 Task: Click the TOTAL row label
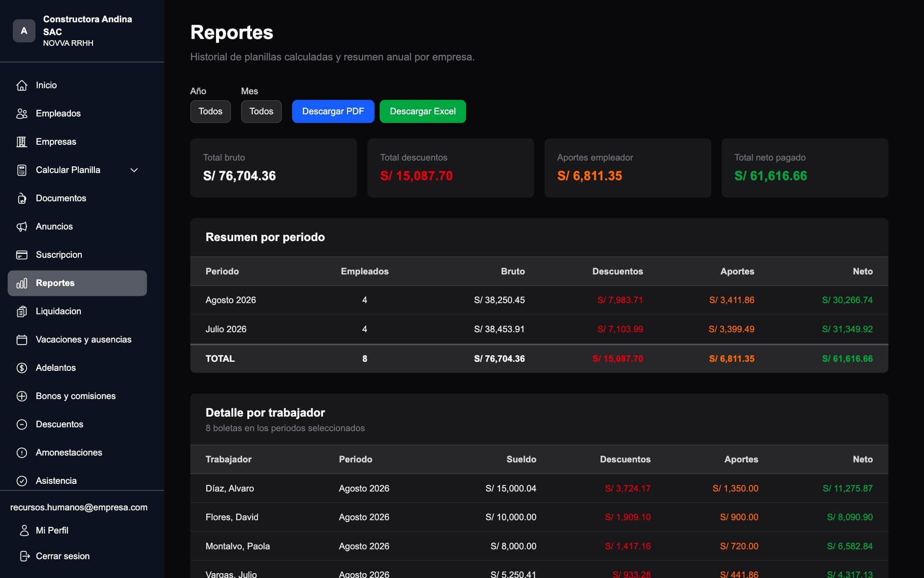220,359
